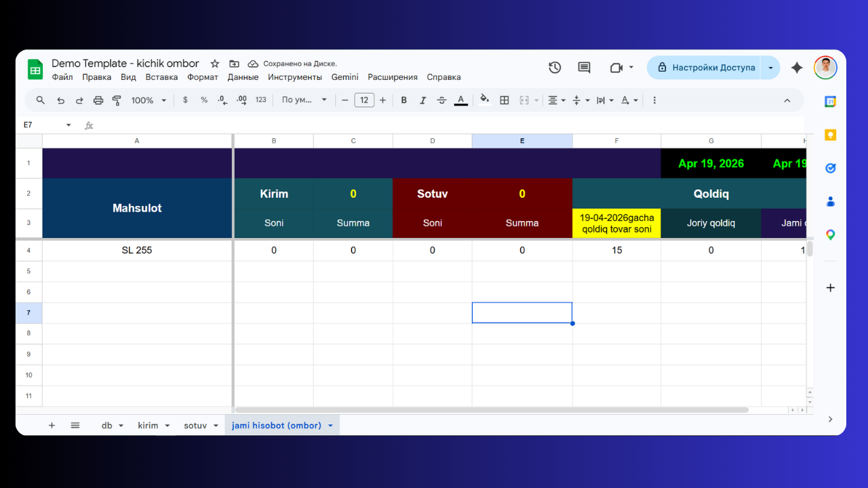Start a video call camera icon
The height and width of the screenshot is (488, 868).
pyautogui.click(x=616, y=68)
